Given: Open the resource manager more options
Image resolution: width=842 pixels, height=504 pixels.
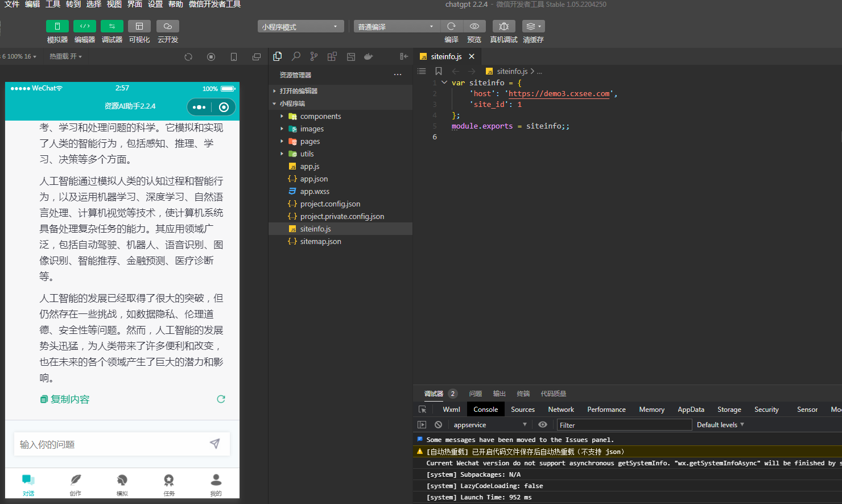Looking at the screenshot, I should 398,75.
